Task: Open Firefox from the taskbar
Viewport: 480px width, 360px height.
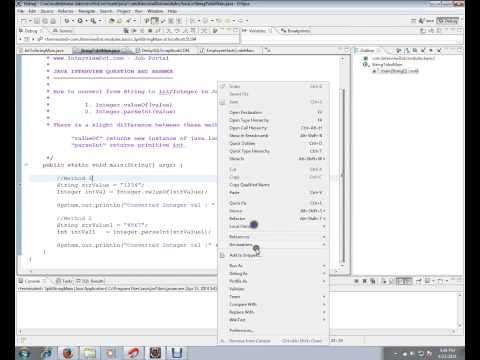Action: pos(68,353)
